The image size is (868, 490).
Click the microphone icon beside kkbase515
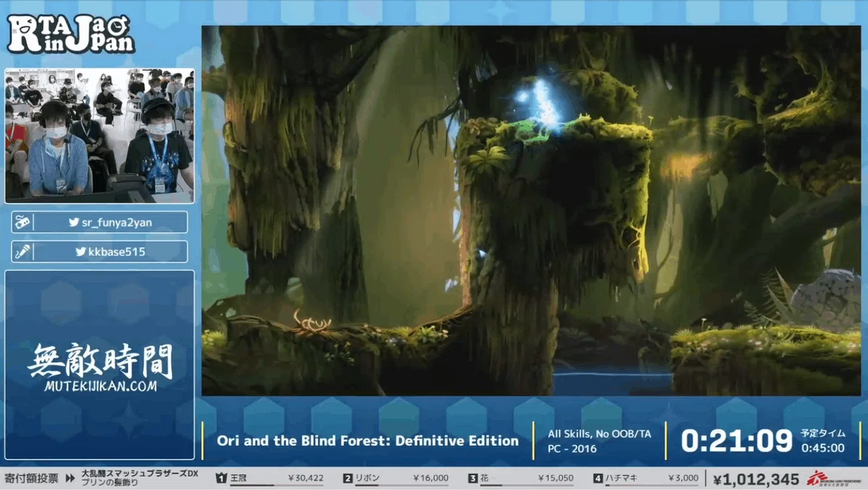22,252
